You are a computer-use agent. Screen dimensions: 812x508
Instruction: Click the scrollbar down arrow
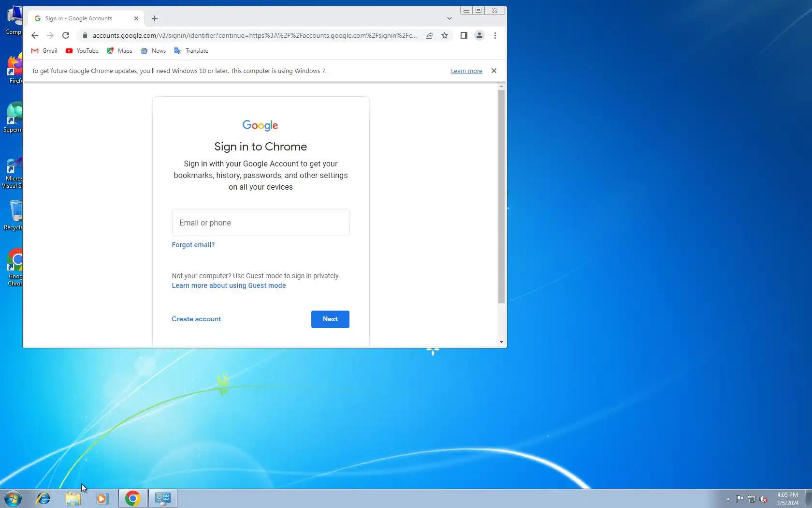[x=501, y=342]
